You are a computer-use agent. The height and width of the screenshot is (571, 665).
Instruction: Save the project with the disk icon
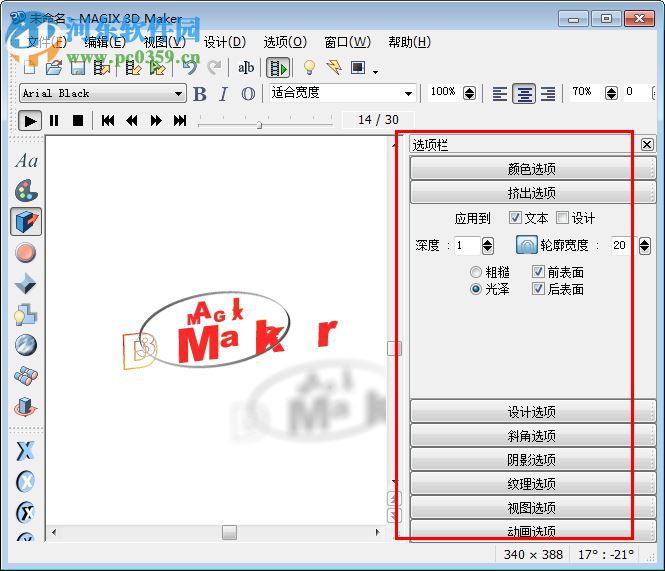click(x=78, y=68)
